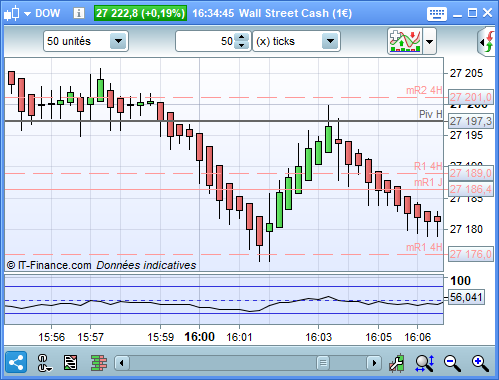The height and width of the screenshot is (380, 499).
Task: Click the indicator value label 56,041
Action: pyautogui.click(x=466, y=297)
